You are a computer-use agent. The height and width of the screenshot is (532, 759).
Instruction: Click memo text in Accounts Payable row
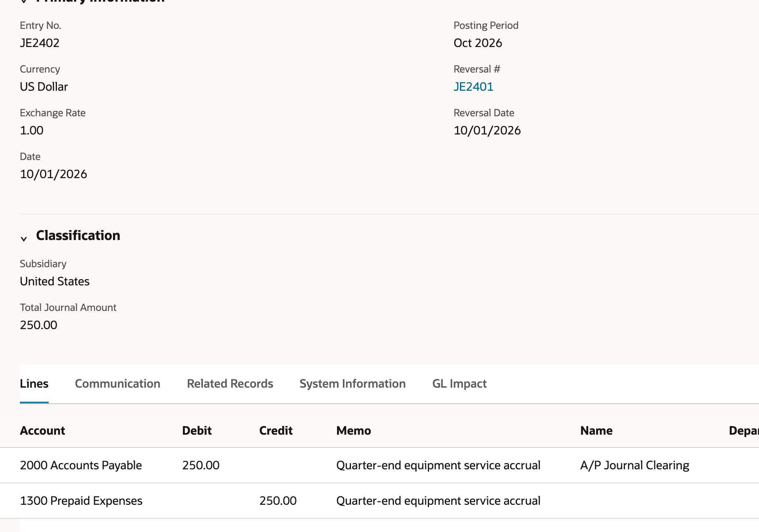(438, 465)
